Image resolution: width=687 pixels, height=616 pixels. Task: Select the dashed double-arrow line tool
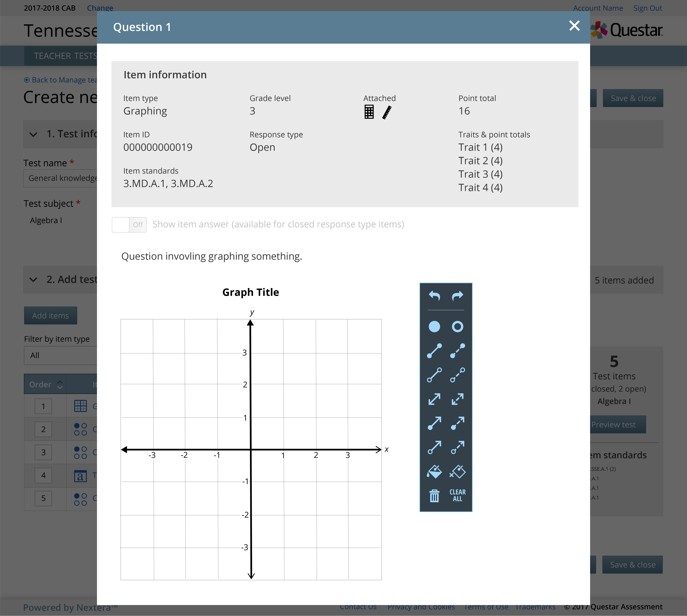(x=457, y=399)
